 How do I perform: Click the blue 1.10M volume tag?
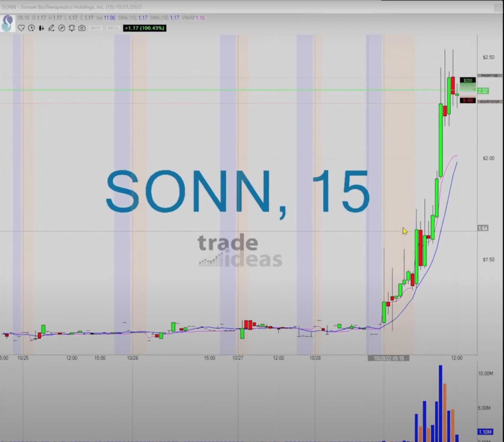[485, 432]
